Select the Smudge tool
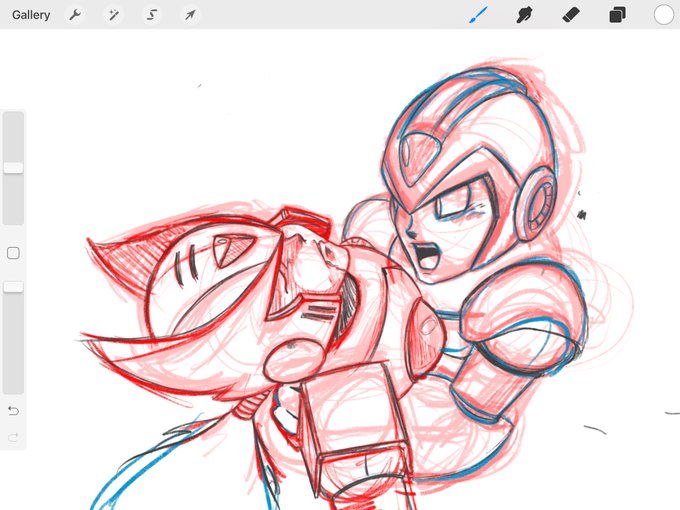This screenshot has width=680, height=510. (x=524, y=15)
